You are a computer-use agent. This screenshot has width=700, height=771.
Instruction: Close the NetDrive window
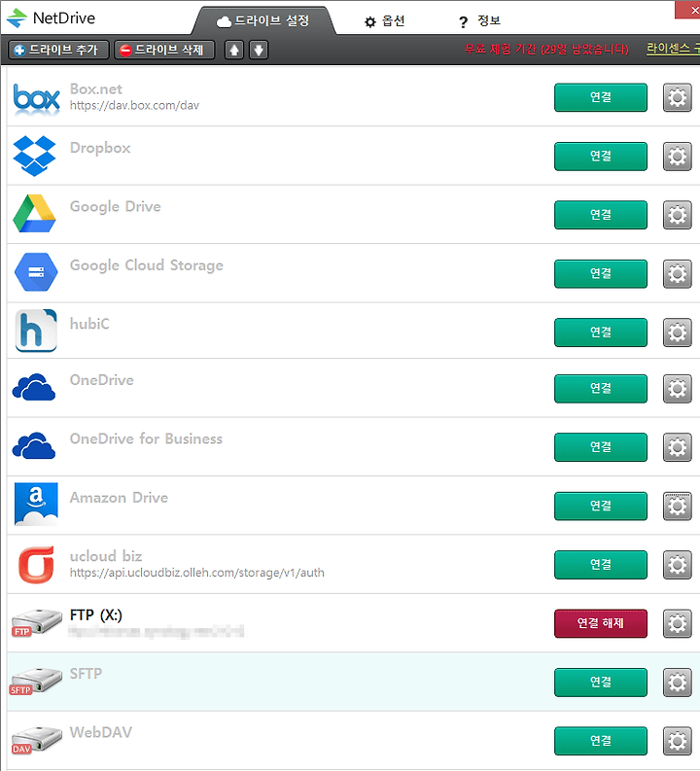(689, 10)
